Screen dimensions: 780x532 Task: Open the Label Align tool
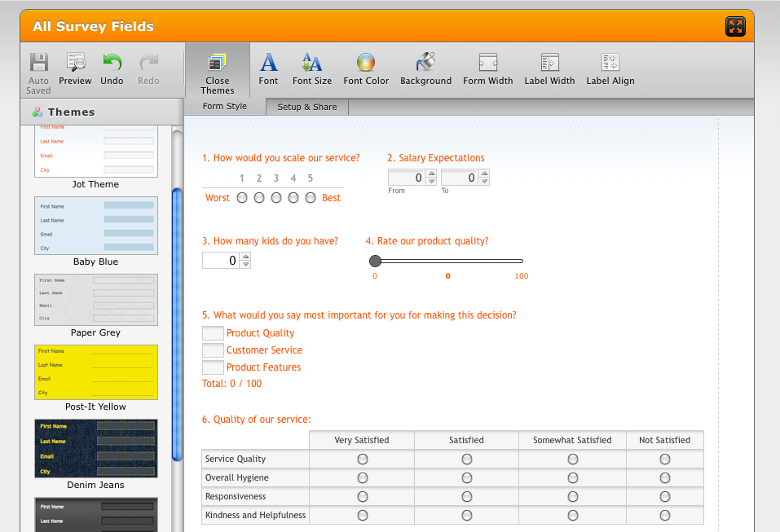pyautogui.click(x=610, y=68)
